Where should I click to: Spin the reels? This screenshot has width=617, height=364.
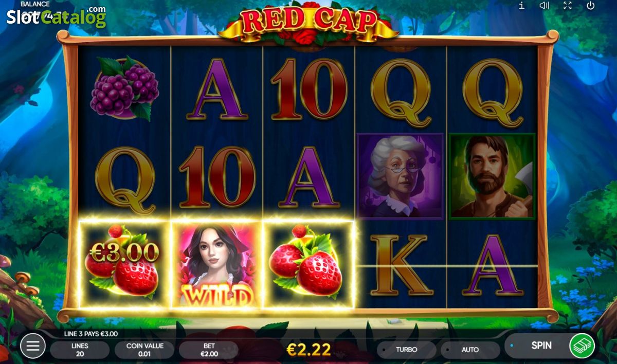point(541,345)
